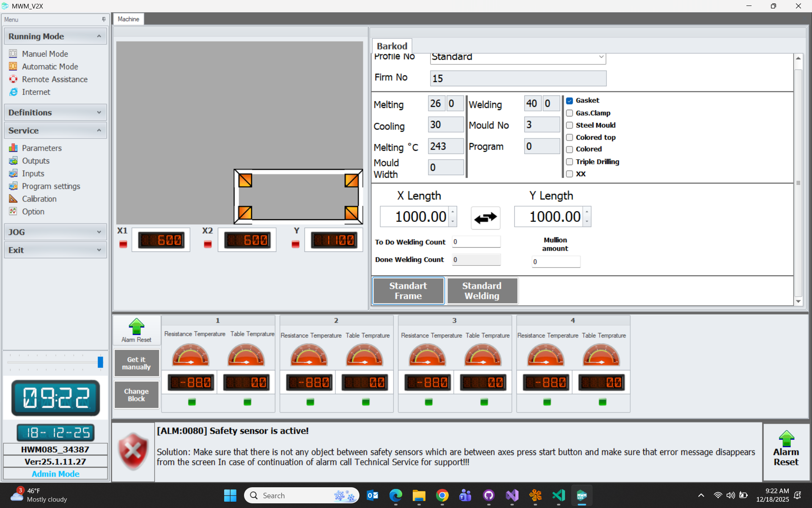Uncheck the Gasket checkbox
This screenshot has height=508, width=812.
click(x=570, y=101)
